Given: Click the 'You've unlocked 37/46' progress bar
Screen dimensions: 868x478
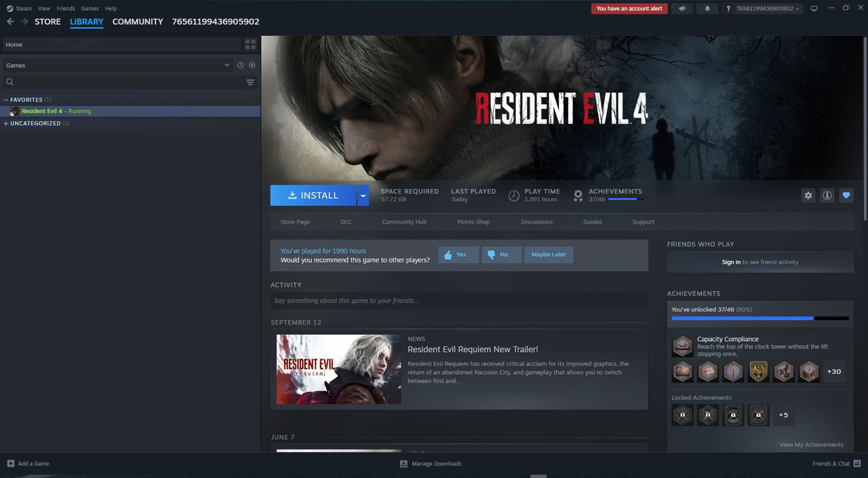Looking at the screenshot, I should [x=760, y=318].
